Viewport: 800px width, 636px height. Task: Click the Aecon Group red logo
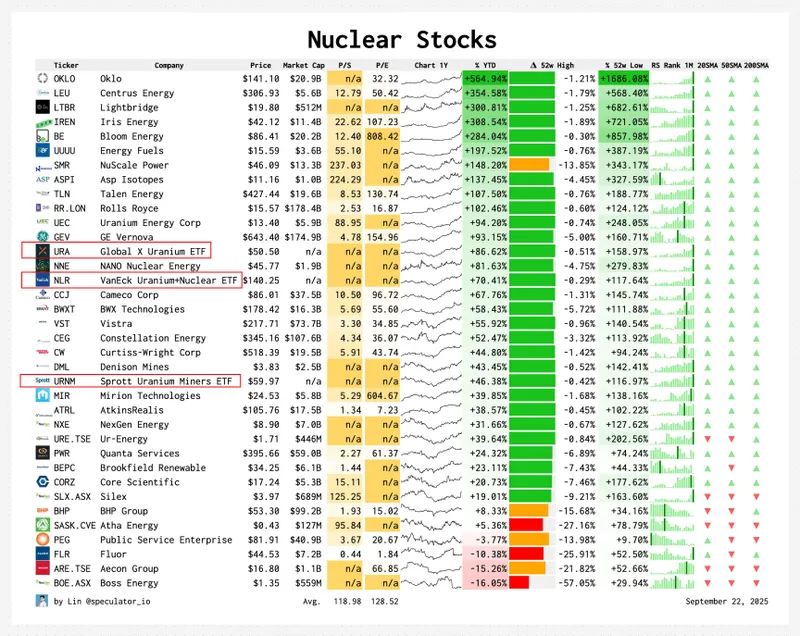coord(42,568)
